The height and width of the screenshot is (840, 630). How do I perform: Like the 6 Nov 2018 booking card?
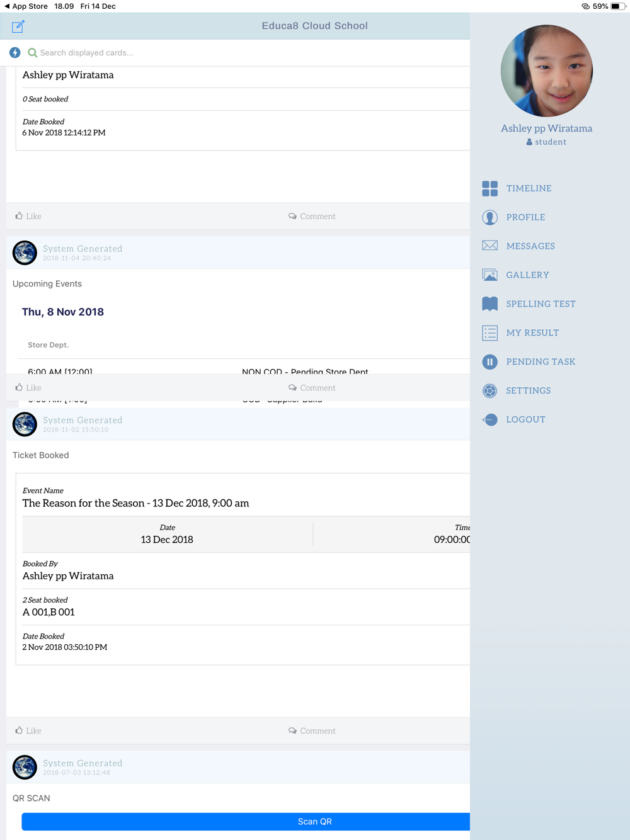pyautogui.click(x=28, y=216)
